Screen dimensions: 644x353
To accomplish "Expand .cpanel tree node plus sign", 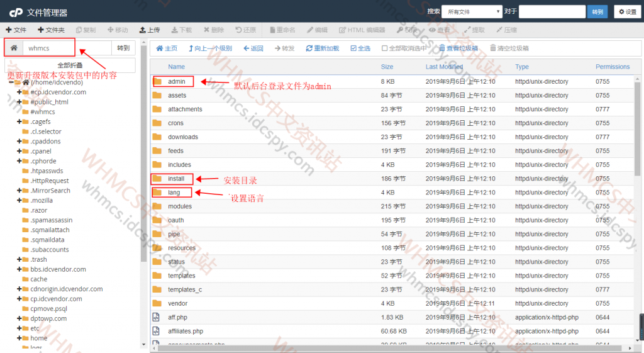I will 19,151.
